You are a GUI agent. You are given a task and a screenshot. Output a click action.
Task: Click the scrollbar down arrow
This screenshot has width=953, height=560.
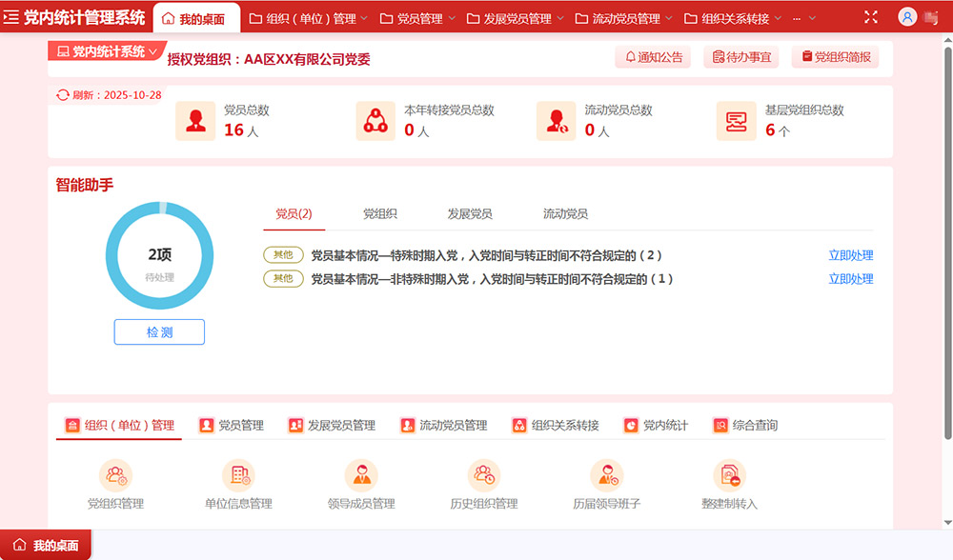(947, 522)
